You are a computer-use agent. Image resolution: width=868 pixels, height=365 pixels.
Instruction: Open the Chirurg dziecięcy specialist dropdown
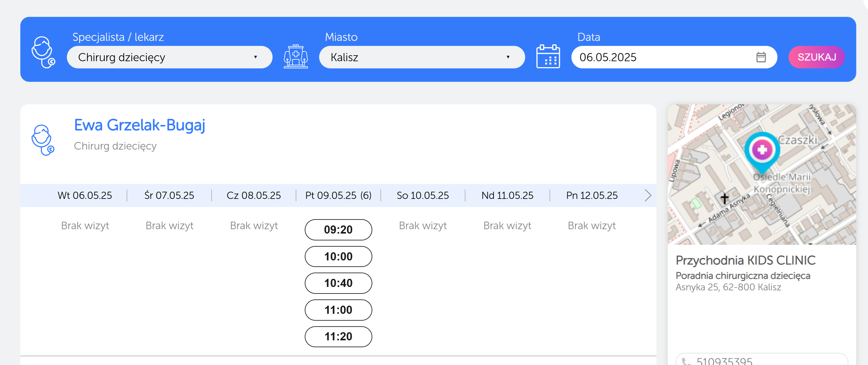tap(169, 57)
